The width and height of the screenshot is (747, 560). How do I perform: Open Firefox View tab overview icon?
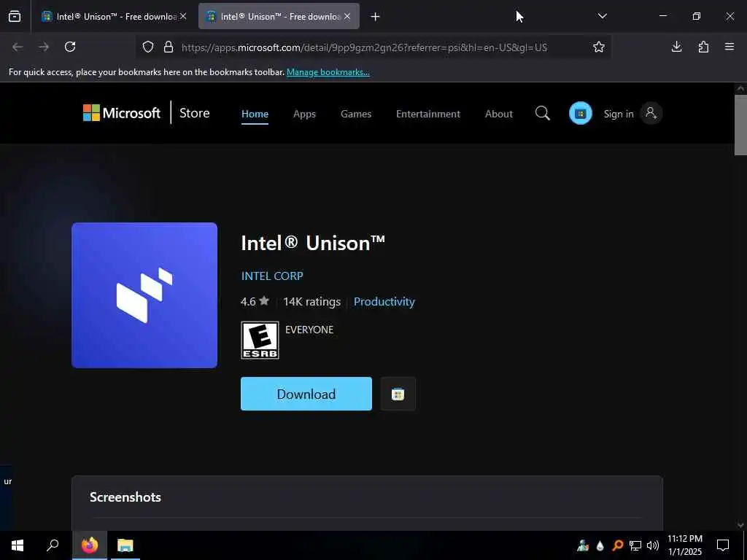tap(15, 16)
